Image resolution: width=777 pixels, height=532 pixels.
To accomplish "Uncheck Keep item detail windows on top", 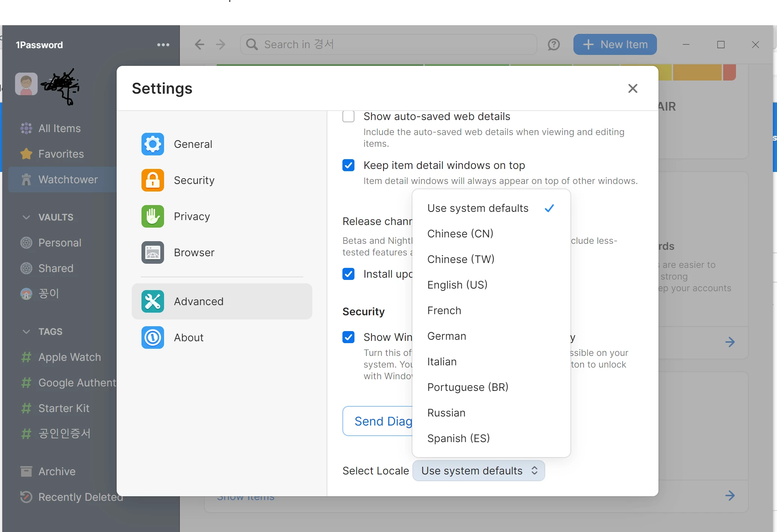I will coord(348,165).
